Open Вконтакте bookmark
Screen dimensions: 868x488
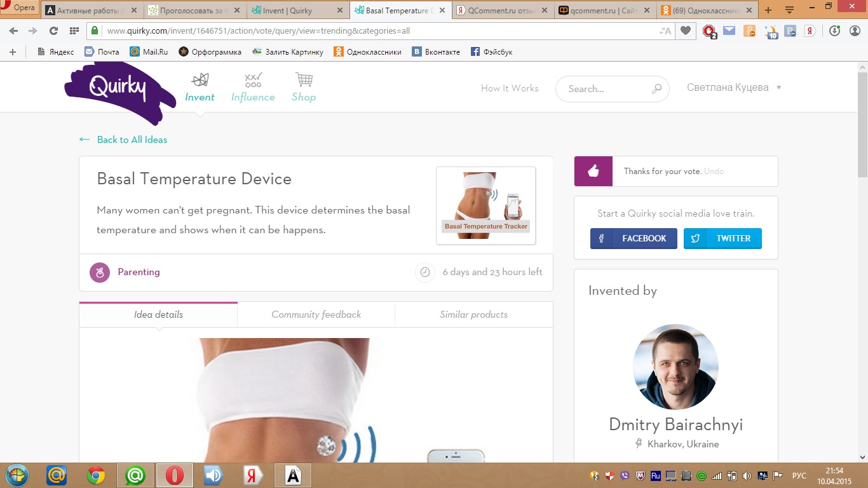pyautogui.click(x=436, y=51)
